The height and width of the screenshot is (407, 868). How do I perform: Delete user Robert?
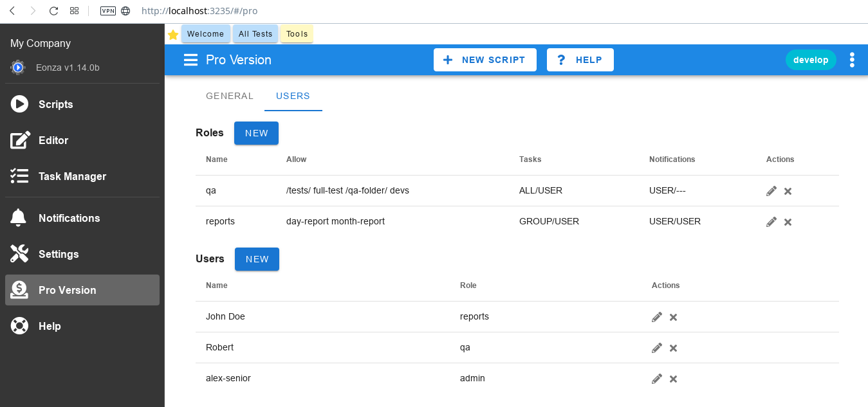pyautogui.click(x=673, y=348)
